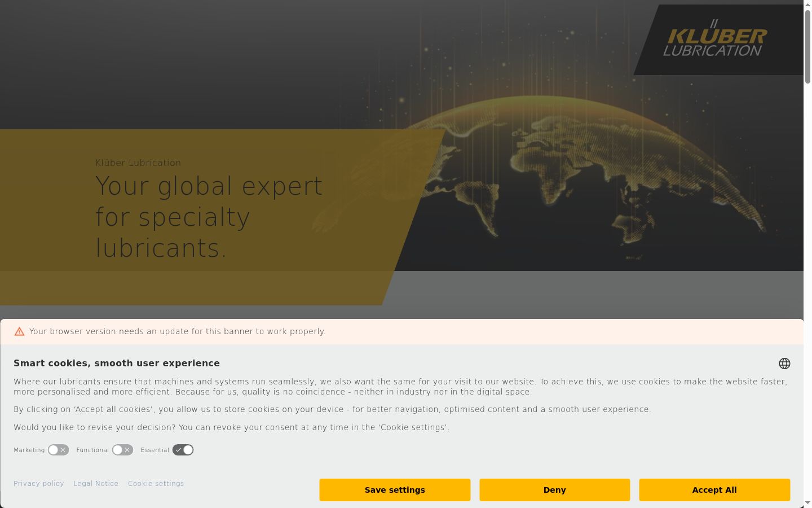Image resolution: width=812 pixels, height=508 pixels.
Task: Open the Privacy policy link
Action: [x=39, y=484]
